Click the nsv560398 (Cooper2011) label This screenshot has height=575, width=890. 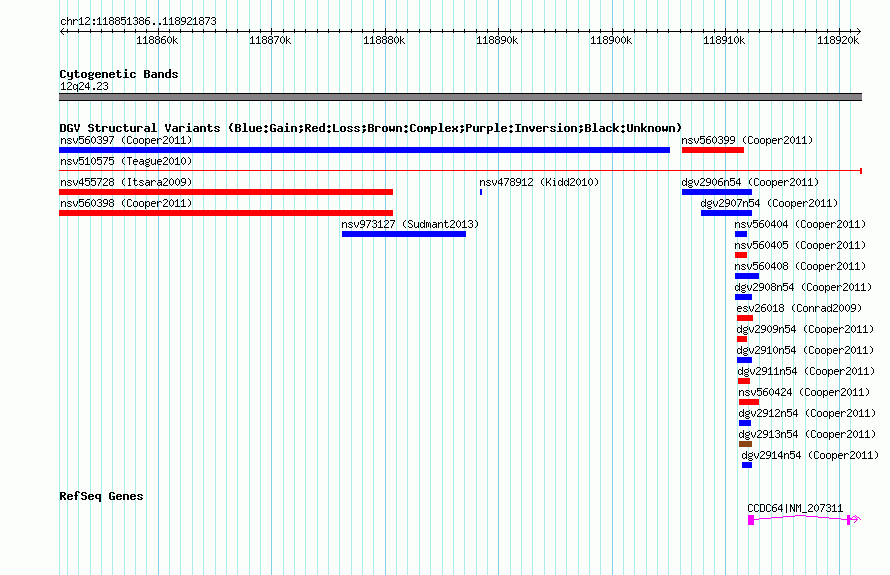[126, 203]
